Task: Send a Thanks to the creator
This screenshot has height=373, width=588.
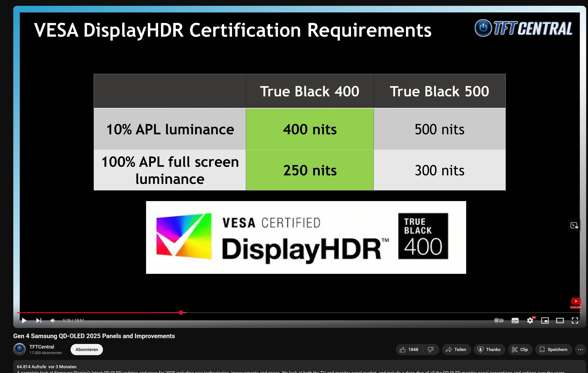Action: [x=489, y=350]
